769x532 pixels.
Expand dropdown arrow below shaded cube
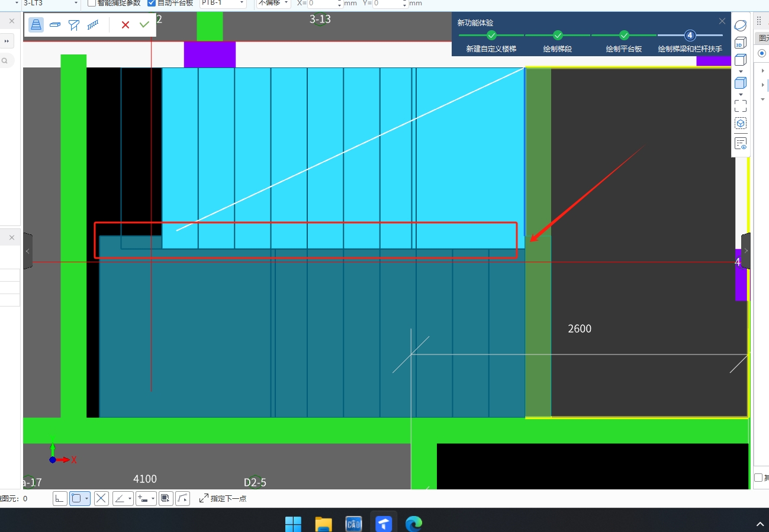pos(741,94)
